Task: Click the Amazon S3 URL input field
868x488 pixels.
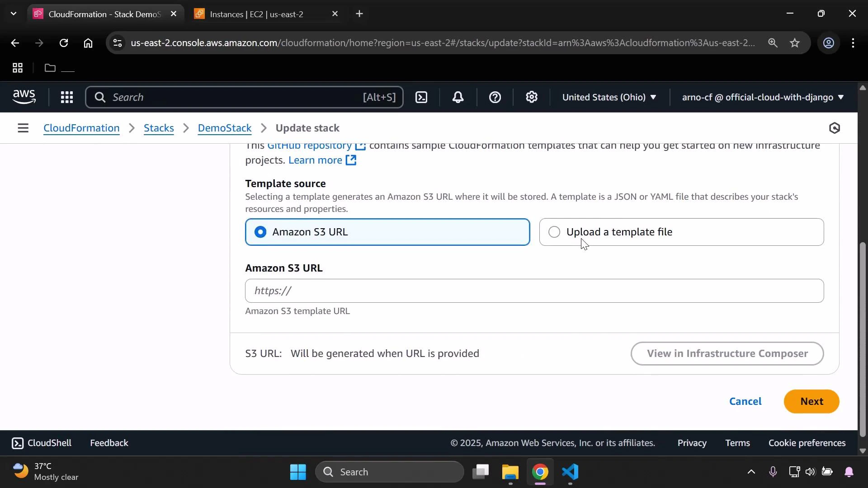Action: [x=534, y=291]
